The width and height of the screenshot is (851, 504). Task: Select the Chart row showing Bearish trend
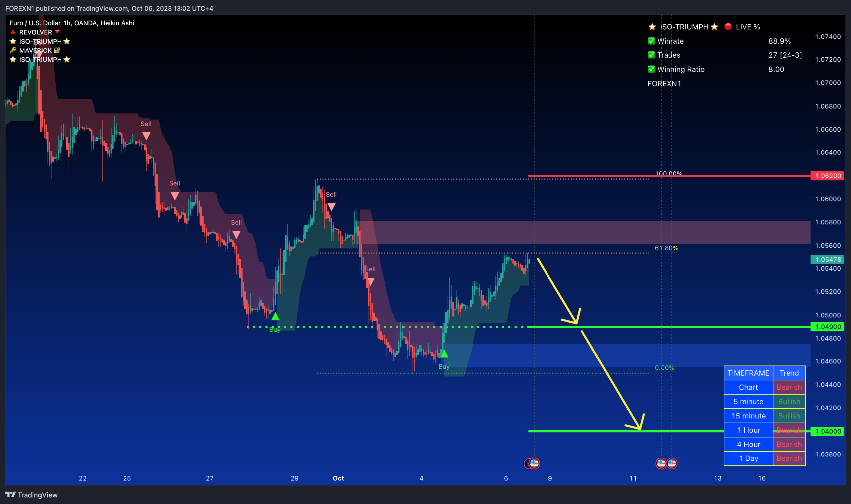tap(748, 387)
